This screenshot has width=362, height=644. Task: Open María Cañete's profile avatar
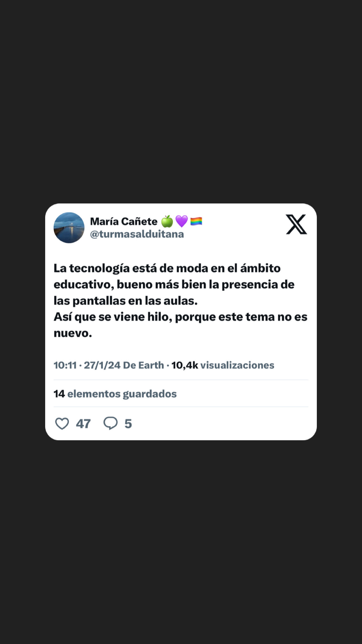tap(69, 228)
